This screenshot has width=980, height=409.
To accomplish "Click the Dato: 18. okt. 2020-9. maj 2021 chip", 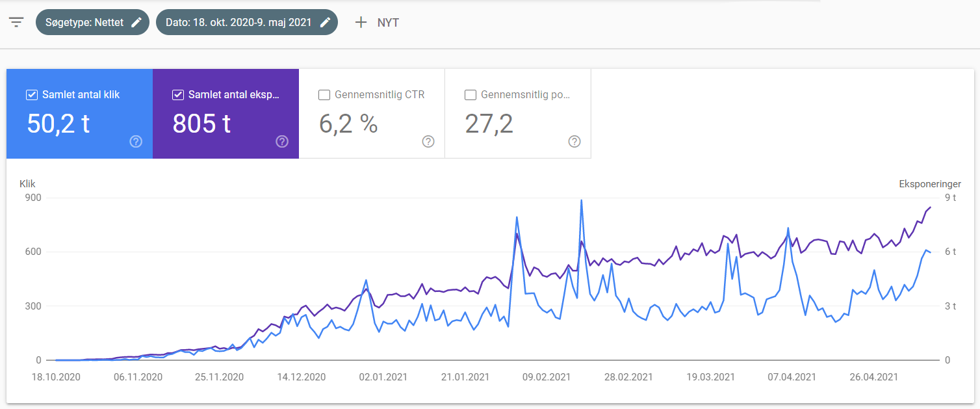I will click(x=247, y=22).
